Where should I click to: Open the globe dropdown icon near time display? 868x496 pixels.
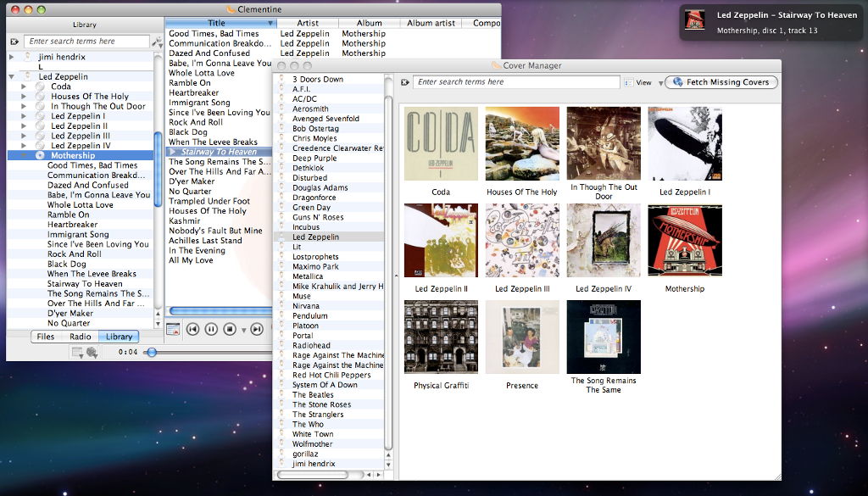pos(92,352)
